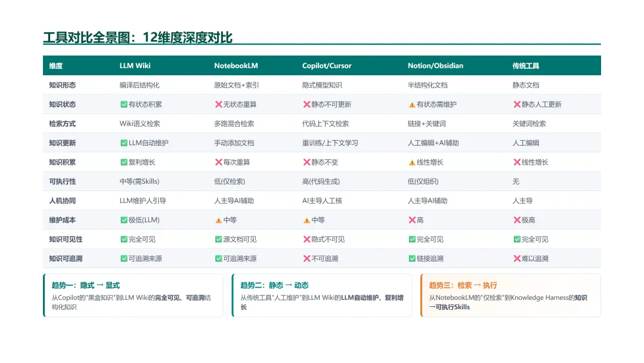Click the red X beside 静态不变
The height and width of the screenshot is (363, 644).
(x=307, y=162)
